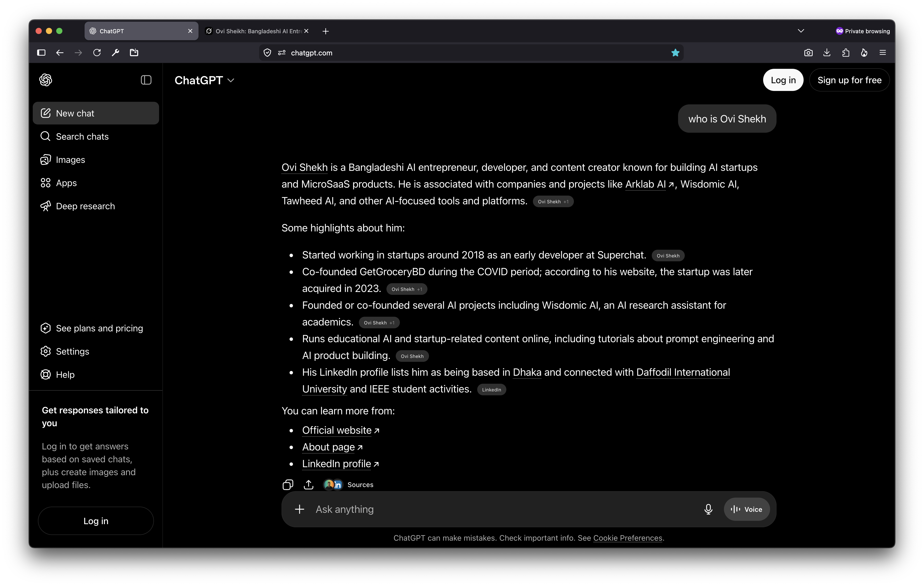Start Voice mode
Screen dimensions: 924x586
[x=746, y=509]
